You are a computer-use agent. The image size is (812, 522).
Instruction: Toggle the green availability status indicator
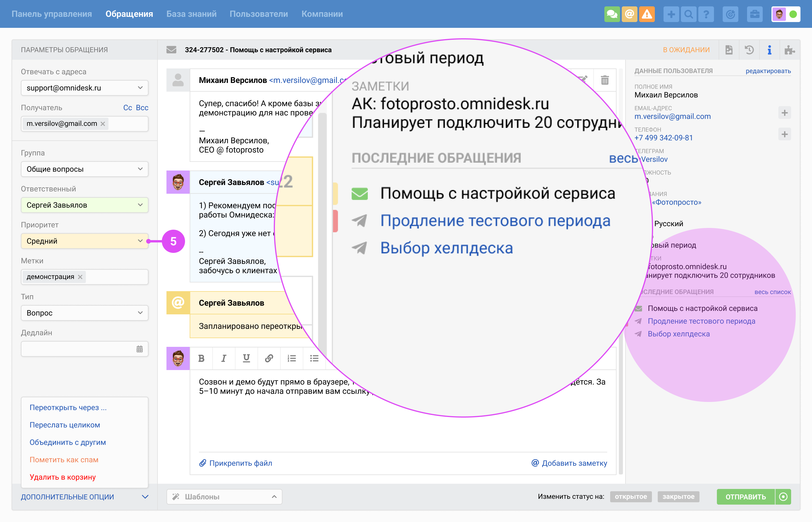coord(793,14)
